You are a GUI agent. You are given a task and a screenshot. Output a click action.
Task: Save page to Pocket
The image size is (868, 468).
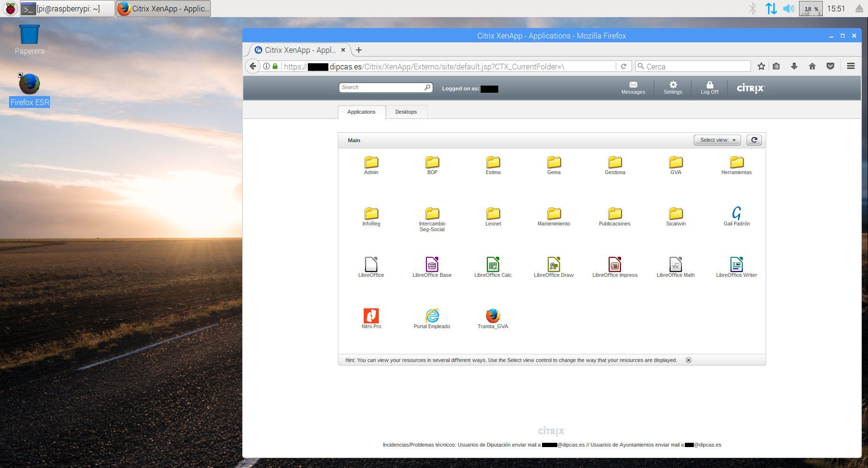pyautogui.click(x=830, y=67)
